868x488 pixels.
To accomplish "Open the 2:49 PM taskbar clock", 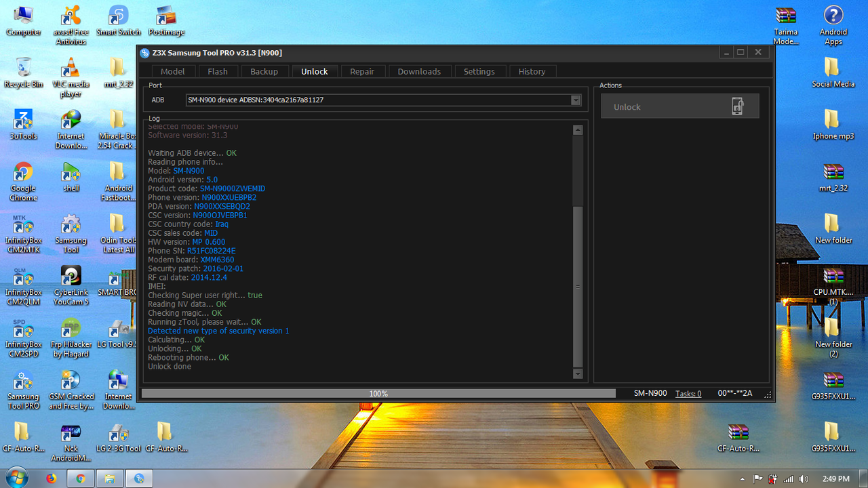I will click(835, 479).
